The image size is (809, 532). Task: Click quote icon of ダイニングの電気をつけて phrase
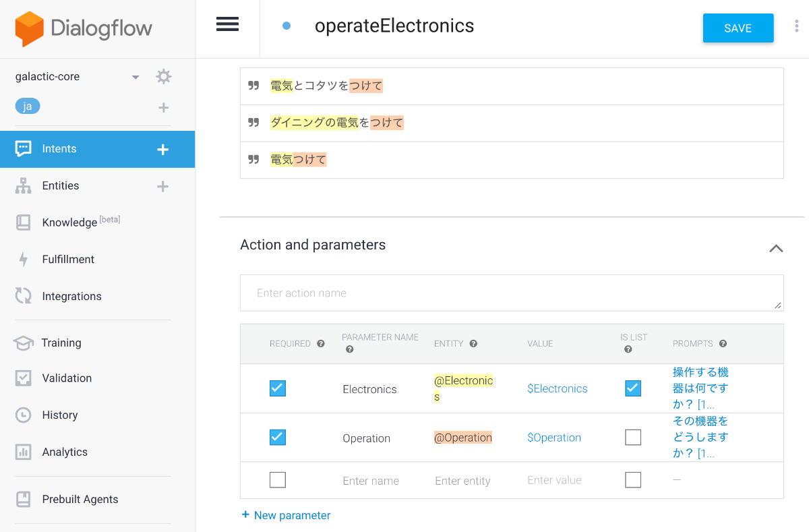point(253,123)
